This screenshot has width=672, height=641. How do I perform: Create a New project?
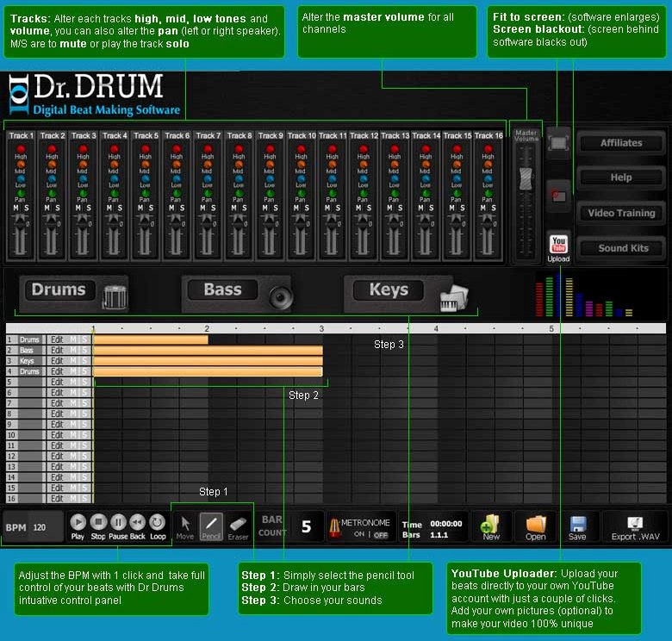(491, 527)
